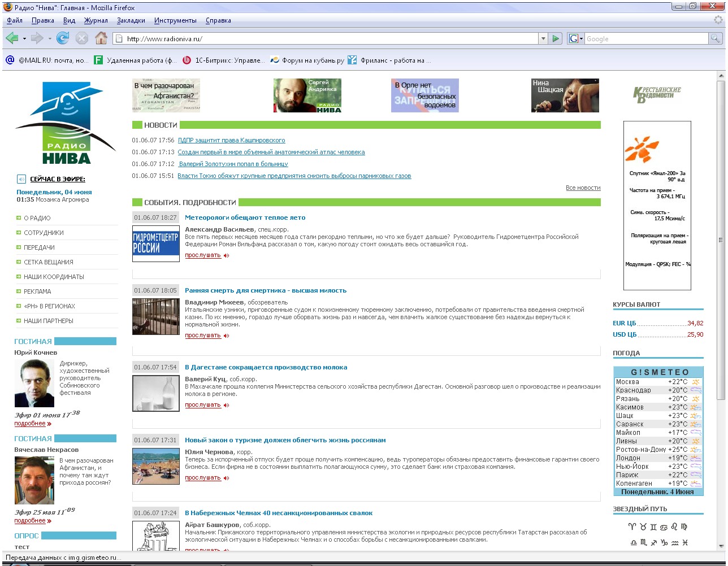The width and height of the screenshot is (728, 566).
Task: Click the speaker icon for the туризм article
Action: point(226,478)
